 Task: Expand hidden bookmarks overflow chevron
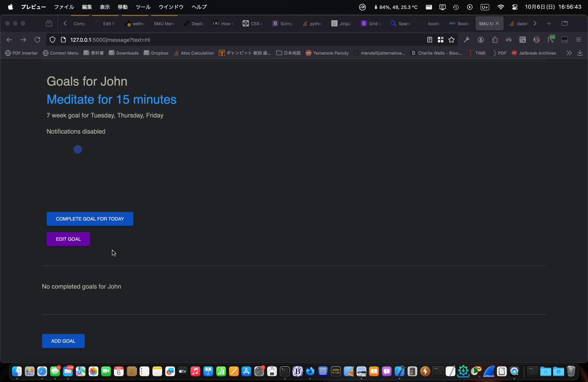pyautogui.click(x=569, y=53)
